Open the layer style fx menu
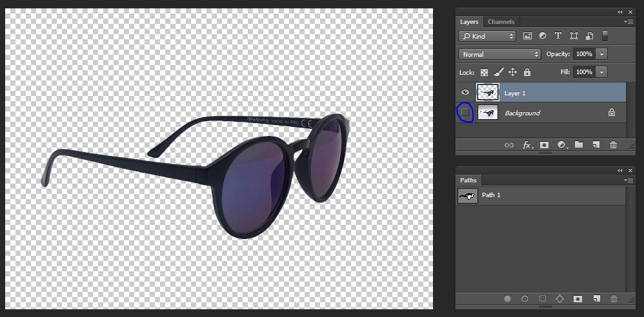 point(527,145)
